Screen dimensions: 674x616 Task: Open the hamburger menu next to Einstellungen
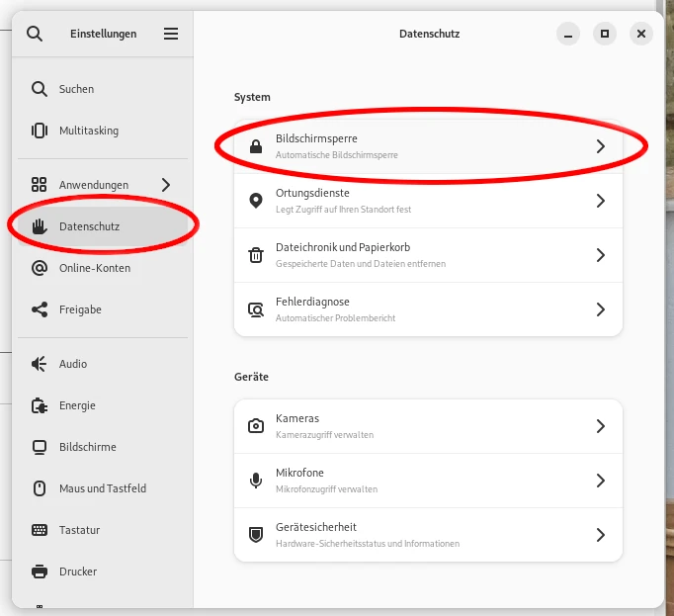[x=171, y=34]
